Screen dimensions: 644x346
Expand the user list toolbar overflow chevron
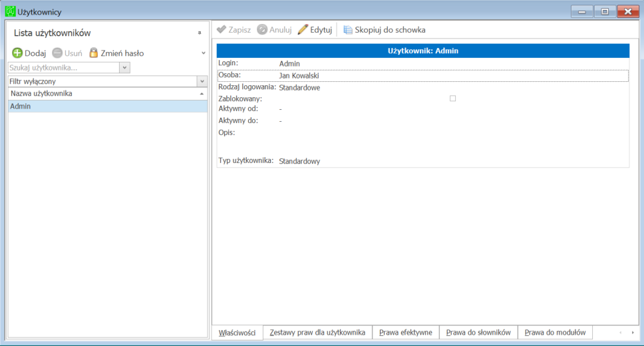coord(204,53)
